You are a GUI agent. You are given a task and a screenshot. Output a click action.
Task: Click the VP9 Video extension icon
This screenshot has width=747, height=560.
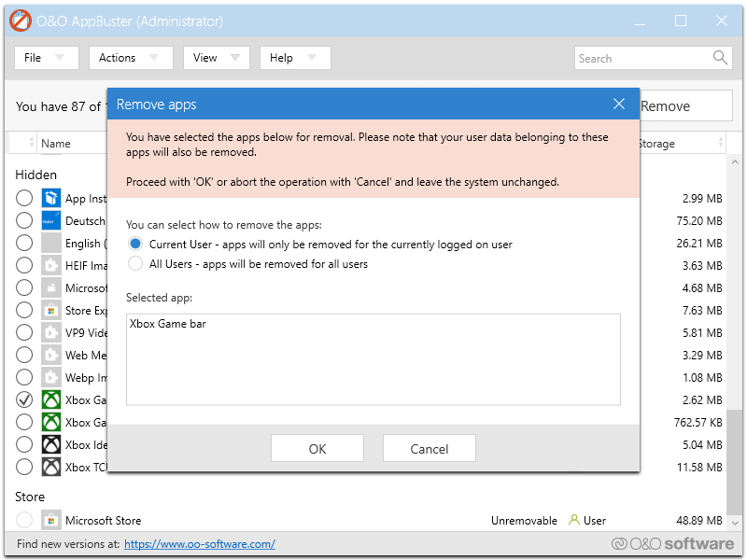[51, 332]
